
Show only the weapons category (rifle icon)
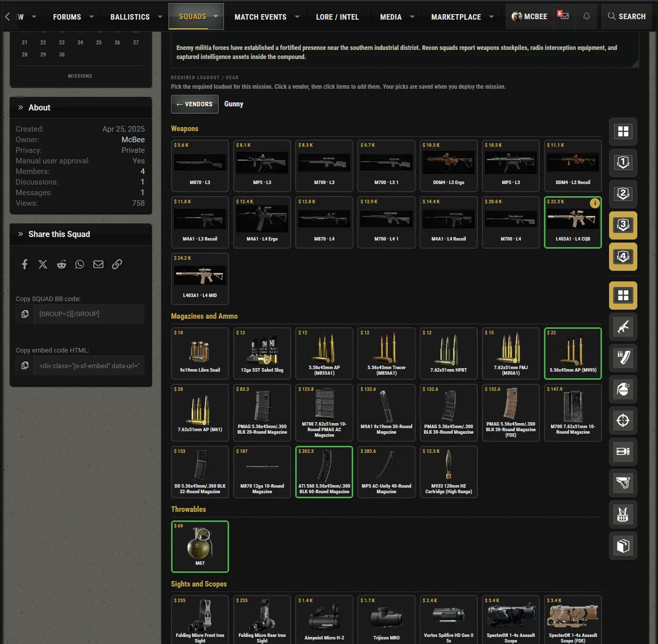click(x=623, y=327)
